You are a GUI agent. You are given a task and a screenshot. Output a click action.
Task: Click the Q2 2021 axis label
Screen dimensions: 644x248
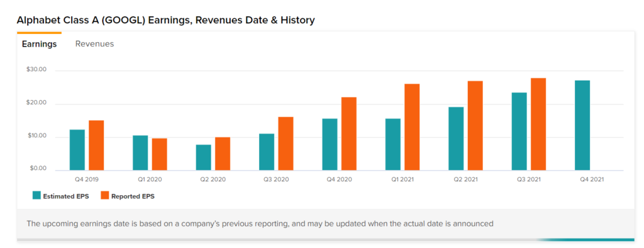point(466,179)
